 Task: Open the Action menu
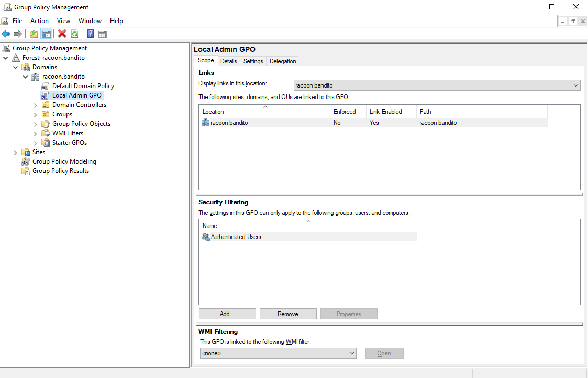pyautogui.click(x=39, y=21)
